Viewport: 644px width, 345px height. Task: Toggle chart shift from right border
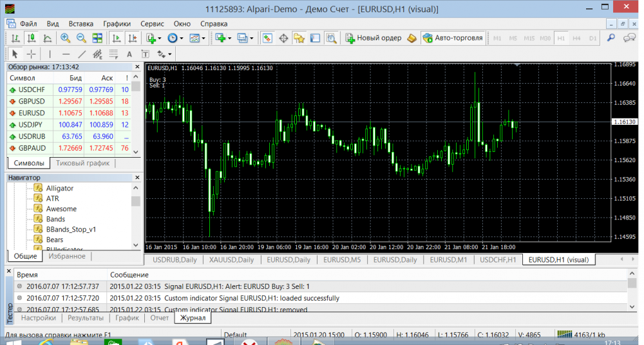[x=132, y=38]
